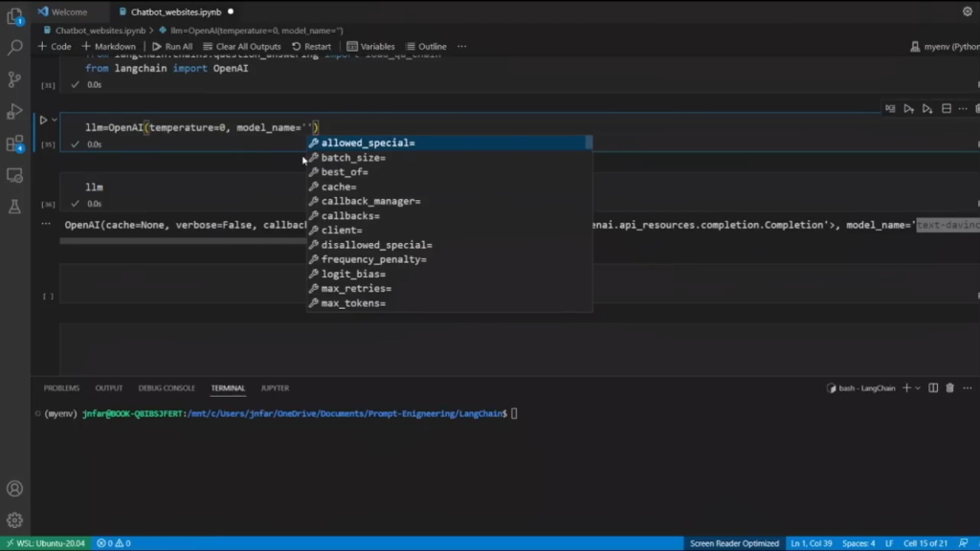This screenshot has width=980, height=551.
Task: Open the Explorer view in activity bar
Action: click(14, 15)
